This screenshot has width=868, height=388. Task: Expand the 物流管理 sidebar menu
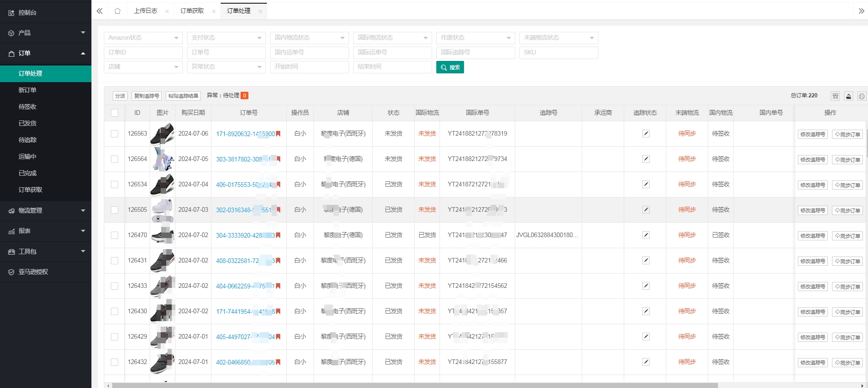pos(46,210)
